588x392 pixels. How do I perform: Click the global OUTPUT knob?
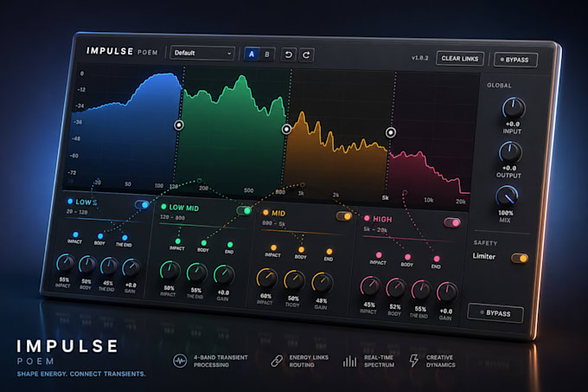[x=510, y=152]
